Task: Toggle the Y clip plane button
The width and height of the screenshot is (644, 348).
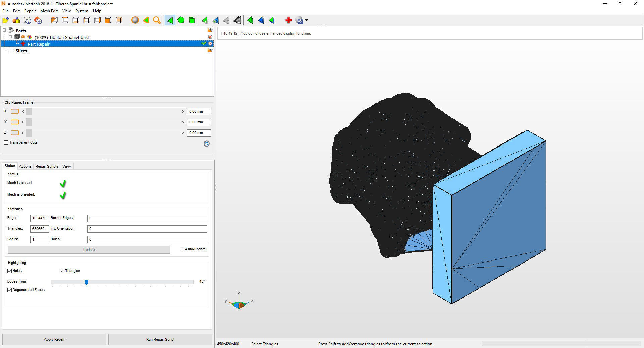Action: pos(15,122)
